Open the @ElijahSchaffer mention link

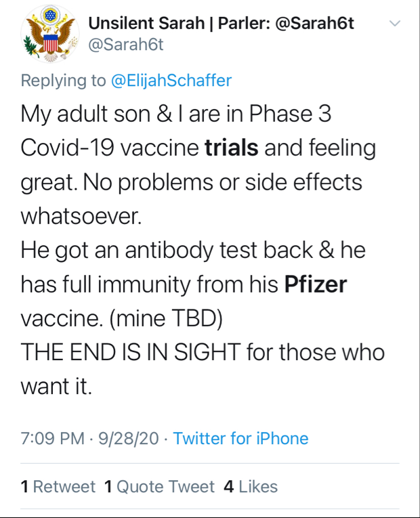tap(171, 81)
